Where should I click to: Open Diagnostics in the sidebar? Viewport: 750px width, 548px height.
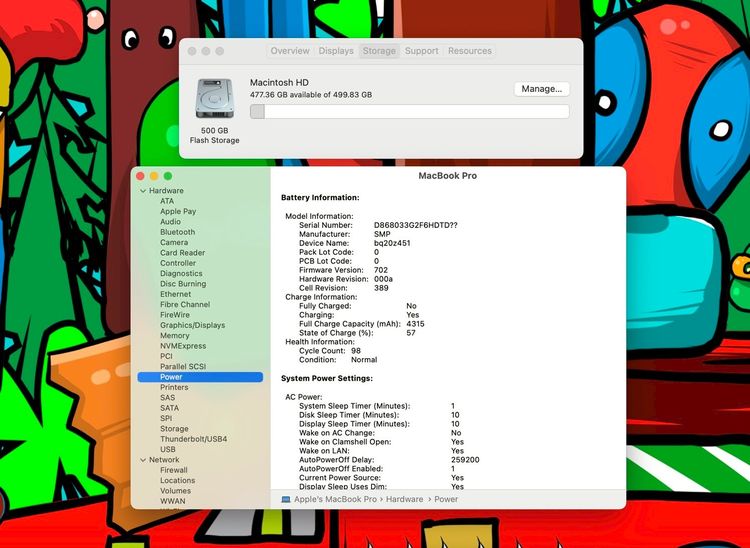pos(181,274)
